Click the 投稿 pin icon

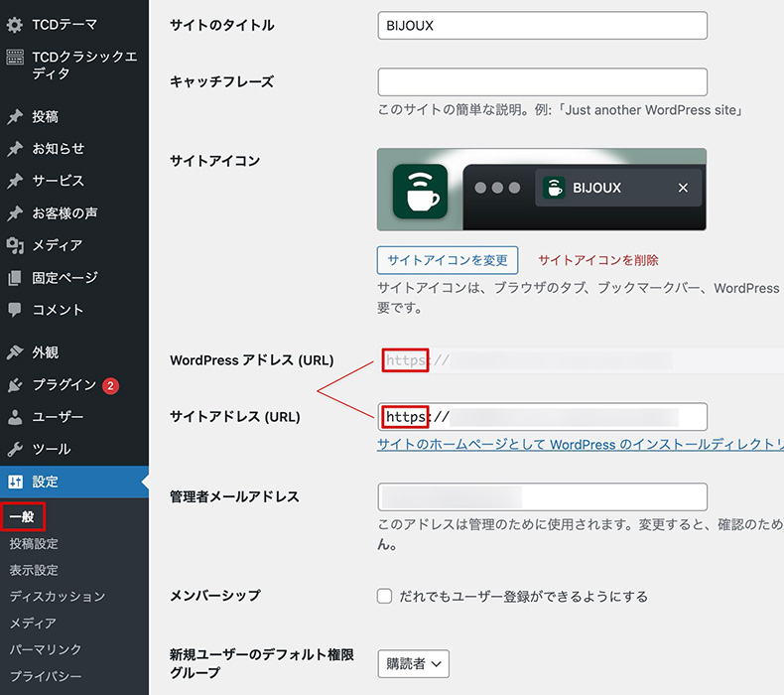(x=15, y=117)
